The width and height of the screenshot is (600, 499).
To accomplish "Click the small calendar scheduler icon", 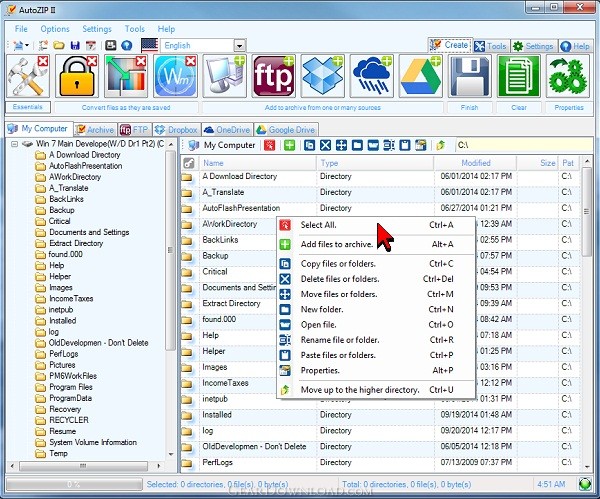I will pos(91,46).
